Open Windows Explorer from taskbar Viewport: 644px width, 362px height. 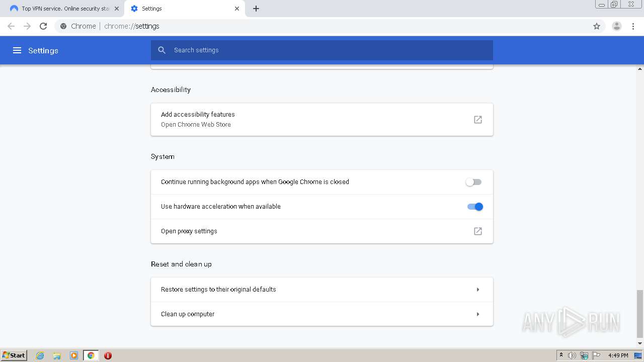(57, 355)
